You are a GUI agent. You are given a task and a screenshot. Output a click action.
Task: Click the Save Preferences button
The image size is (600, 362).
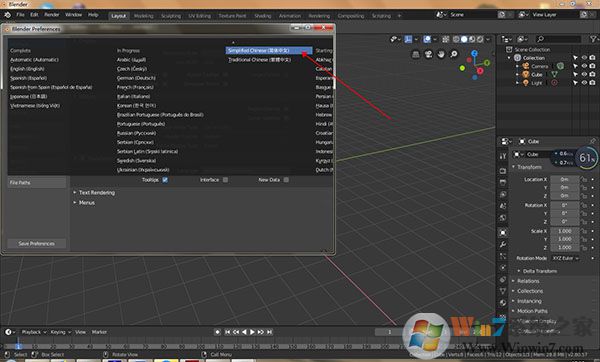point(36,244)
